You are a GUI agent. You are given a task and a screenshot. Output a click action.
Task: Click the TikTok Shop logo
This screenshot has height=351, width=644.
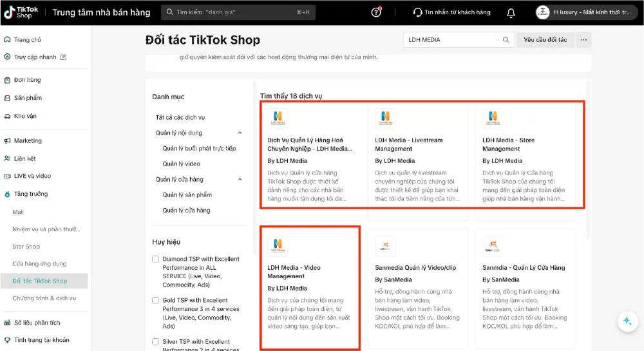21,12
